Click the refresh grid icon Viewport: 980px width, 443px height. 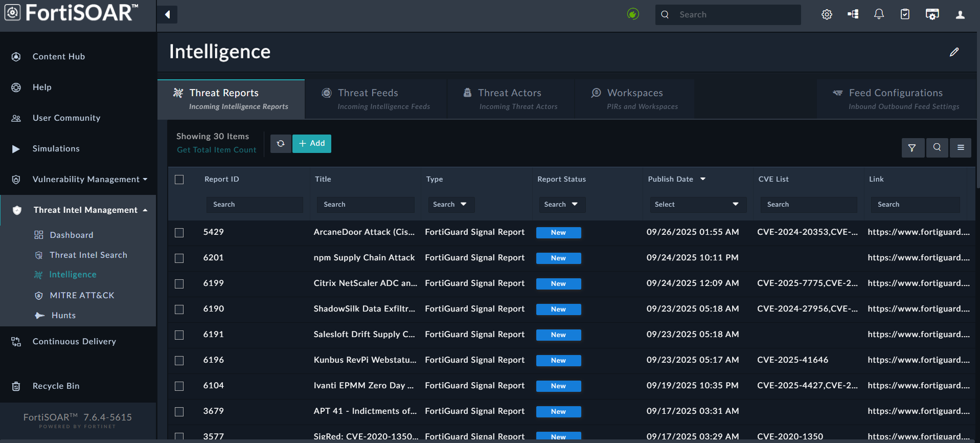[281, 144]
